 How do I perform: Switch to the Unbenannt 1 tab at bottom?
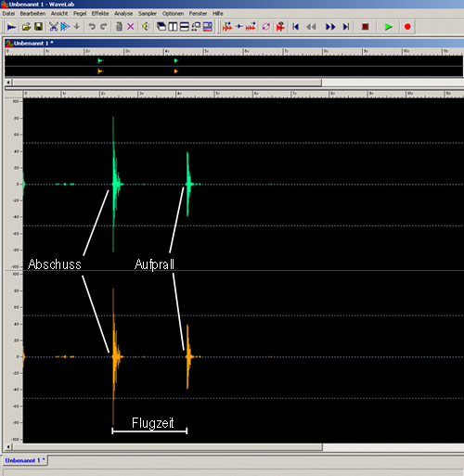click(25, 460)
